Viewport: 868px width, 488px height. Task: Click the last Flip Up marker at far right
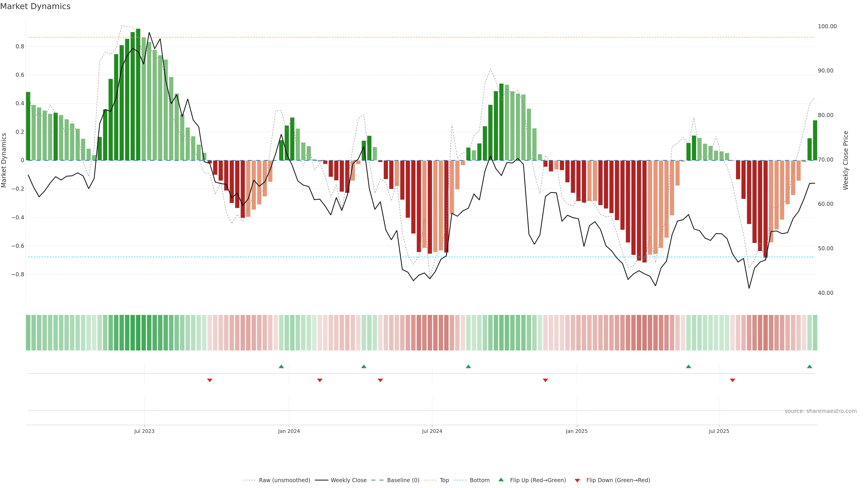pyautogui.click(x=809, y=366)
